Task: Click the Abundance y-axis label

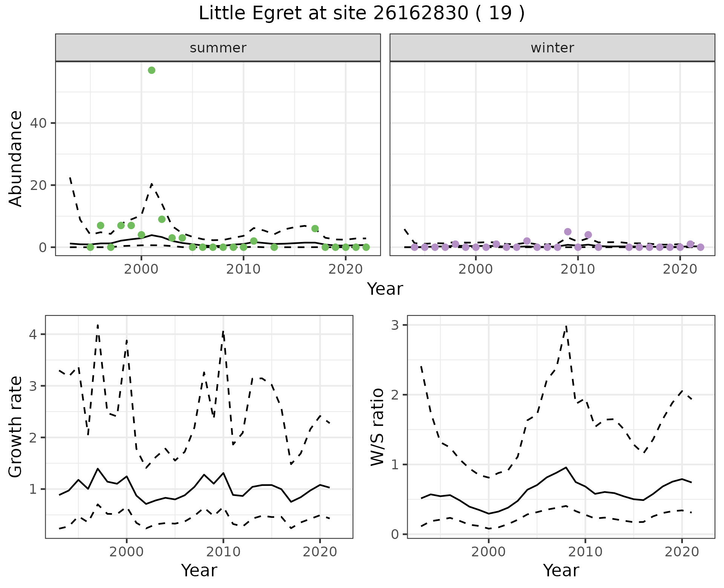Action: tap(16, 158)
